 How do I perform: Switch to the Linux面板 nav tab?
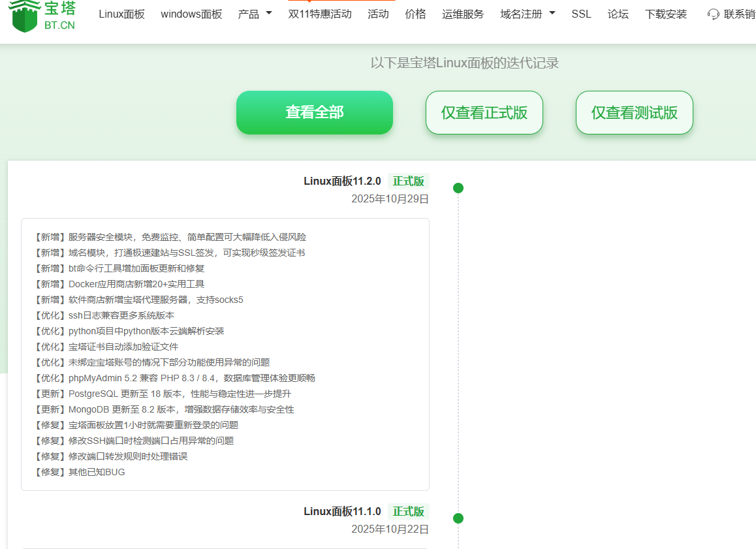(121, 14)
